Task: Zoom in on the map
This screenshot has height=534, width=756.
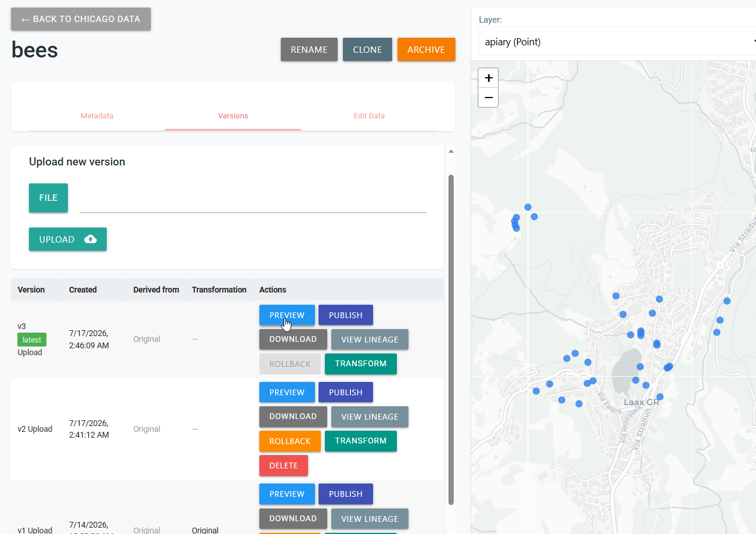Action: (489, 78)
